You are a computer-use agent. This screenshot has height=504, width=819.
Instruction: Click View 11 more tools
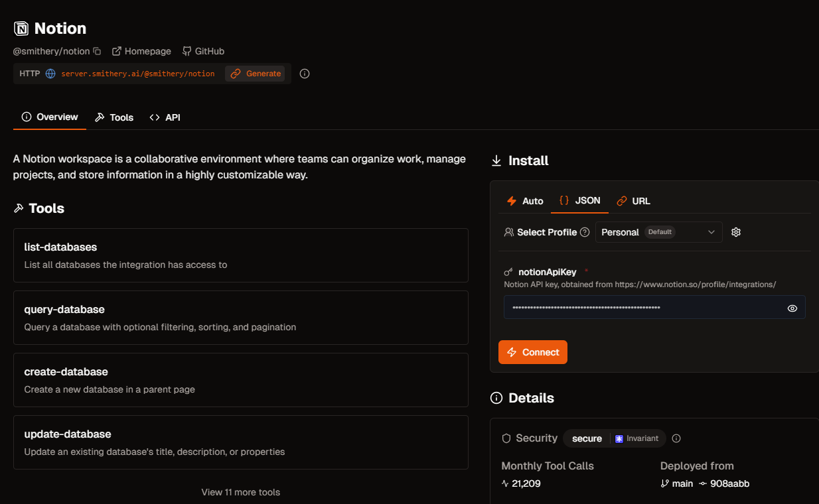coord(241,492)
